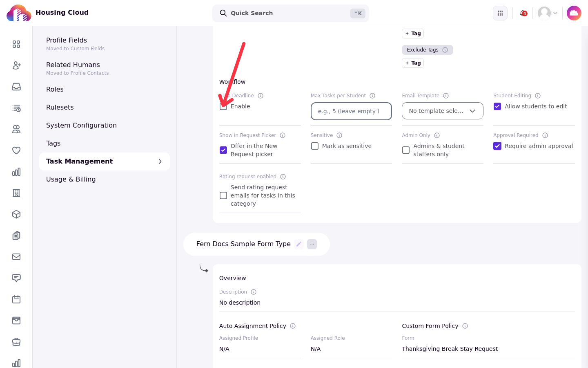Uncheck Require admin approval

tap(497, 146)
